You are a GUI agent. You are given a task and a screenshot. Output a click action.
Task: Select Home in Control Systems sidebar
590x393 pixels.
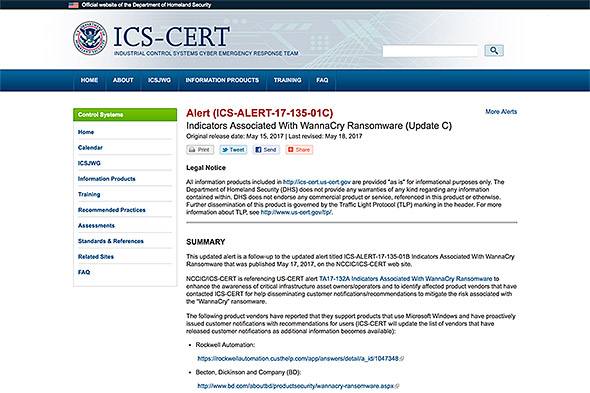(86, 132)
